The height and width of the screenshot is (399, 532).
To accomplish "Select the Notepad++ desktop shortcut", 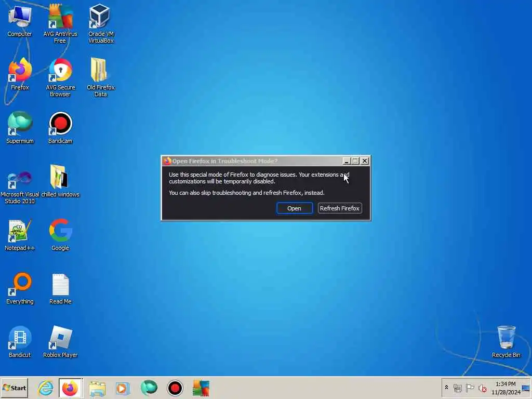I will pos(20,235).
